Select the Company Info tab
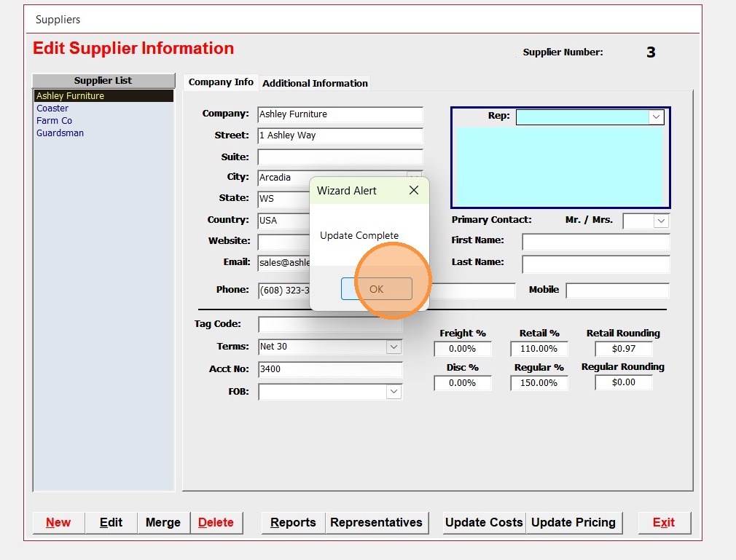The image size is (736, 560). [x=221, y=82]
